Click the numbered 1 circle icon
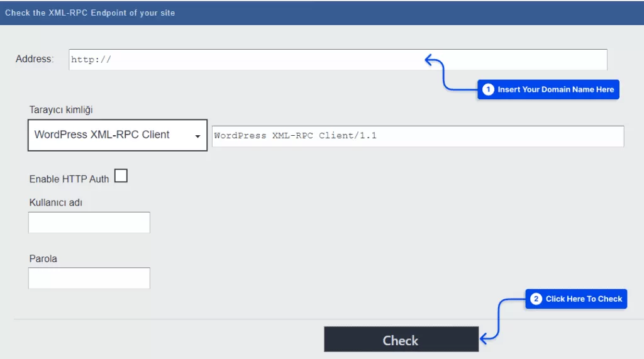Viewport: 644px width, 359px height. [488, 90]
